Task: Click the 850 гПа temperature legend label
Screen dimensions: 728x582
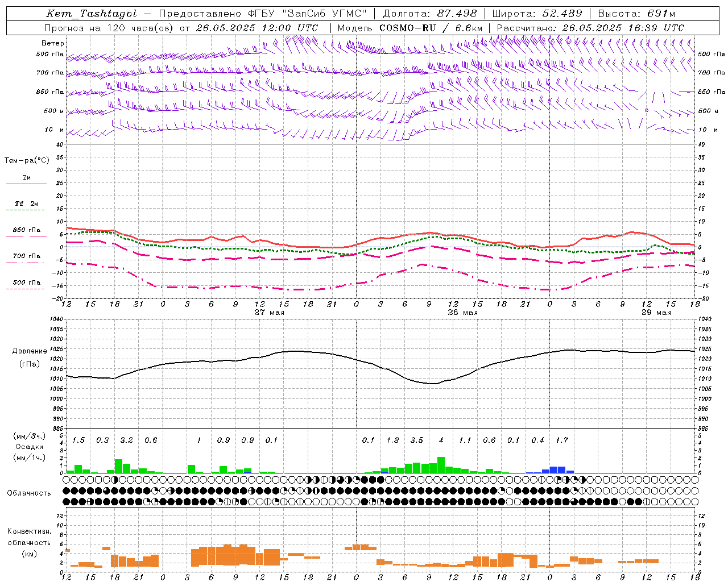Action: (x=27, y=230)
